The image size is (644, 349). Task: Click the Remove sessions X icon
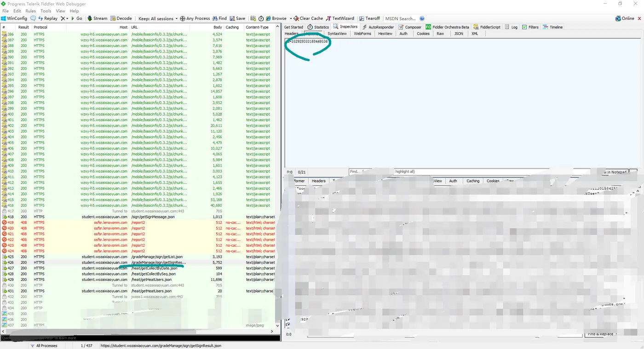coord(63,18)
